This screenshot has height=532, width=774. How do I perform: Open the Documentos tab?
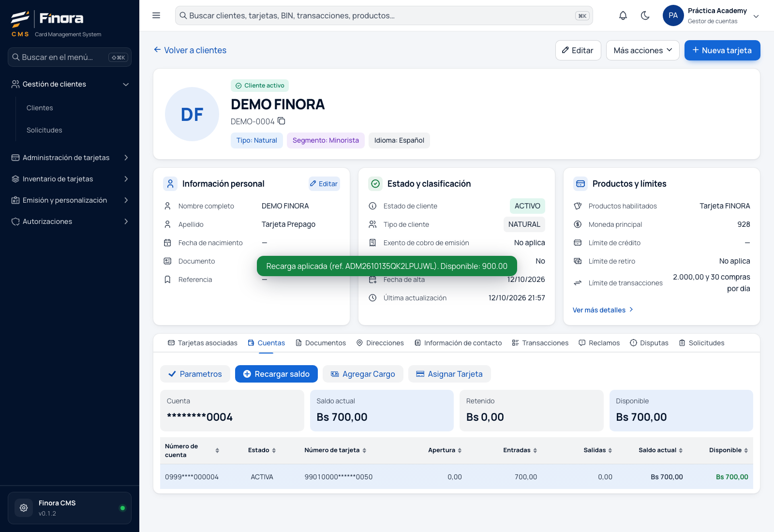click(x=321, y=343)
